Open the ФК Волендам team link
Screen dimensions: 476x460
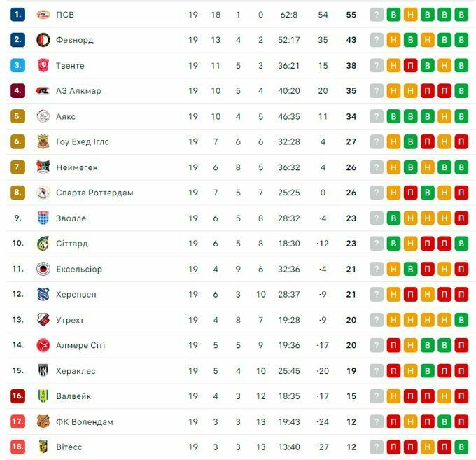click(85, 421)
